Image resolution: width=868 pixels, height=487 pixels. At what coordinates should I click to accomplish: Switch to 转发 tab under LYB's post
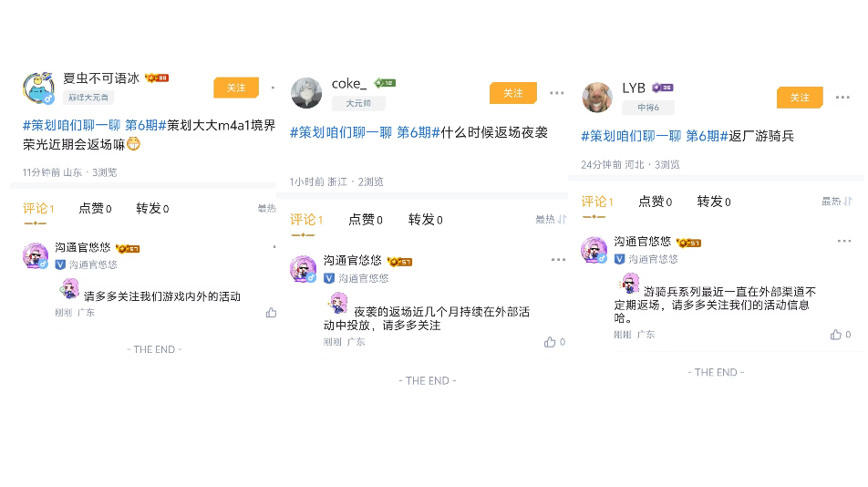[x=714, y=202]
